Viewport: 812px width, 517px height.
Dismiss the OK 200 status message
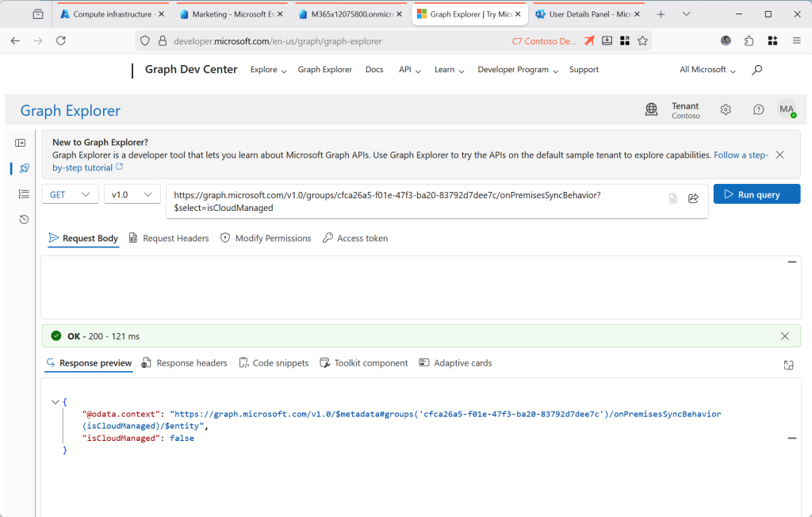tap(784, 336)
